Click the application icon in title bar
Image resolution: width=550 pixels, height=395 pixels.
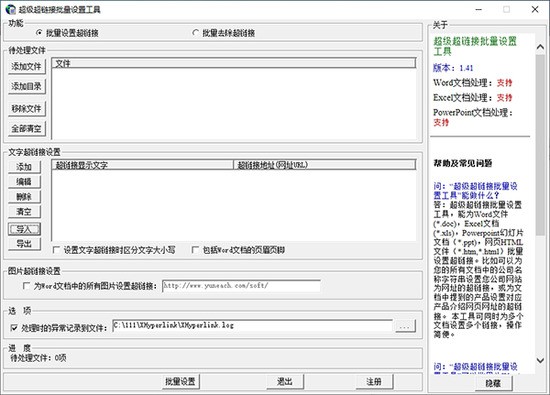click(11, 9)
